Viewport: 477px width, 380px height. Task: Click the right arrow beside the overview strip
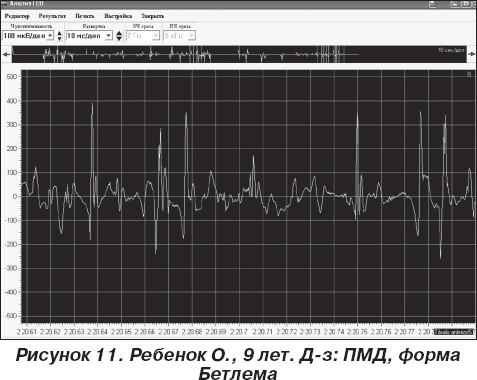coord(472,54)
